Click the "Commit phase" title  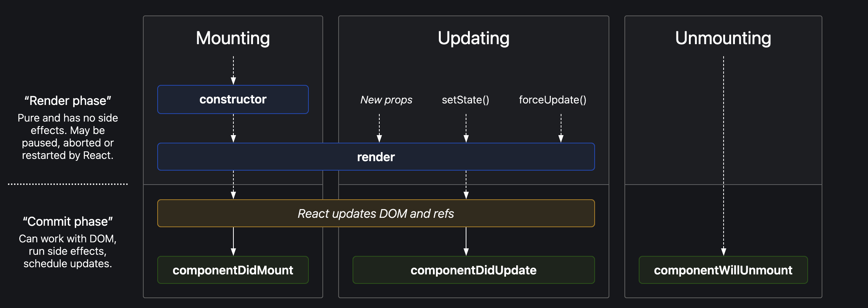tap(68, 222)
